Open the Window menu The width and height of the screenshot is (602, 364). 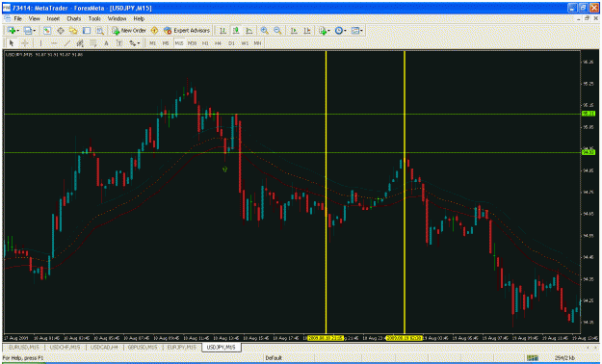[117, 18]
